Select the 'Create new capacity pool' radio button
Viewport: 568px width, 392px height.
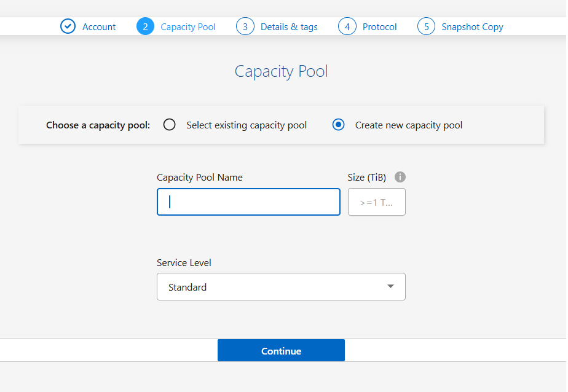(338, 124)
